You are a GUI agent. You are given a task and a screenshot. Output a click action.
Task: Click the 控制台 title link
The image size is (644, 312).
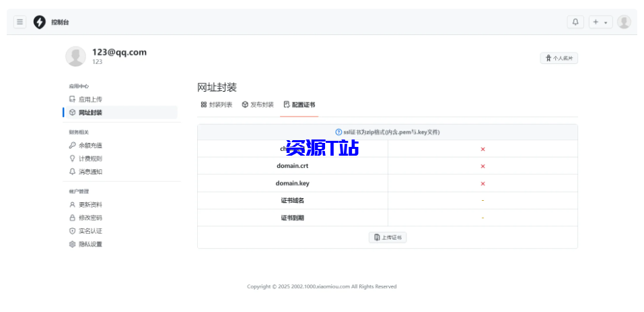pos(60,22)
